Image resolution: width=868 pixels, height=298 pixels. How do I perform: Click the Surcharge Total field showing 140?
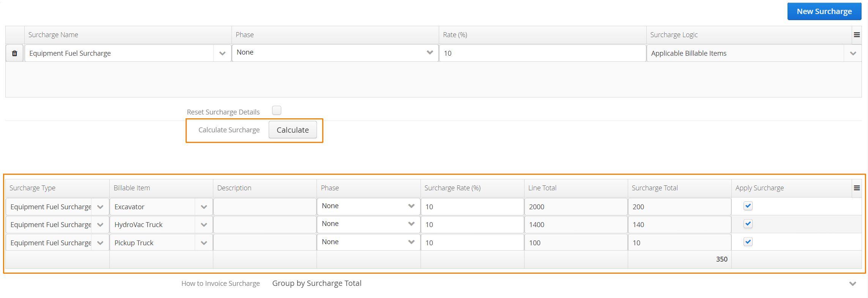tap(680, 224)
